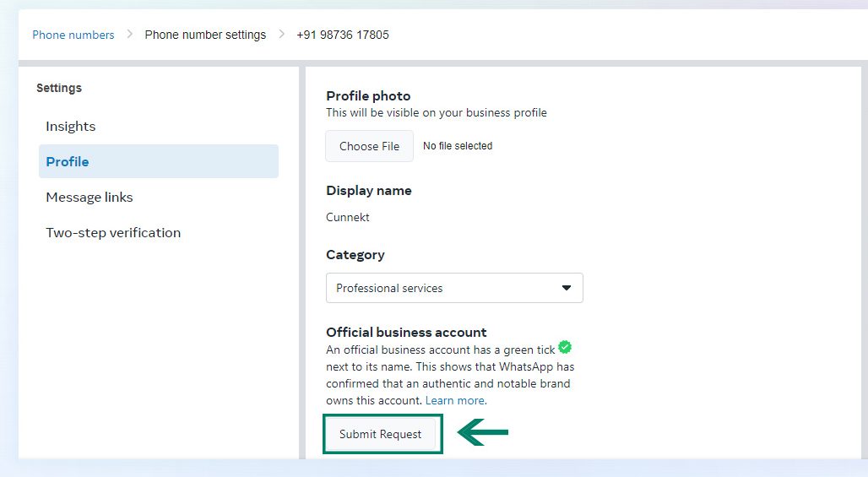The image size is (868, 477).
Task: Open the Phone numbers breadcrumb link
Action: pyautogui.click(x=73, y=35)
